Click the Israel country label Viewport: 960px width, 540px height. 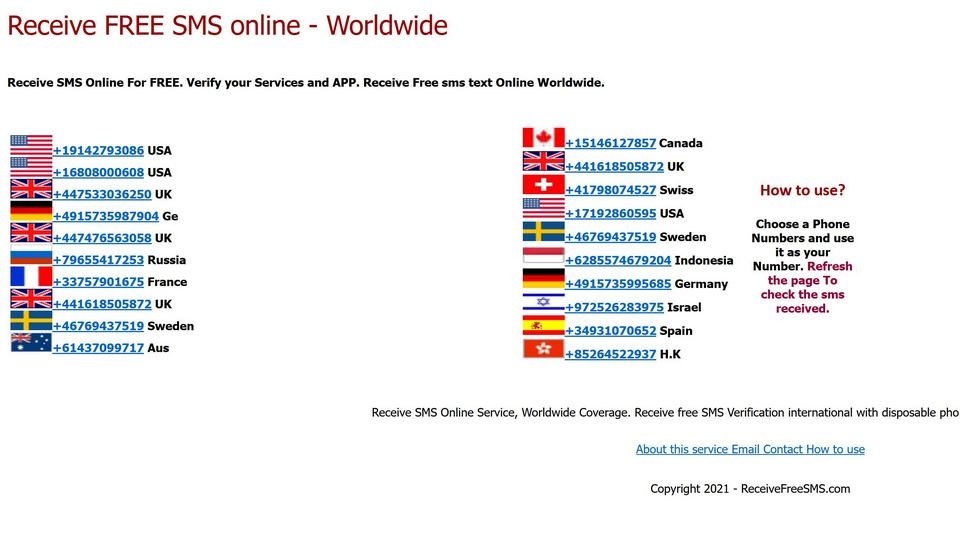684,307
